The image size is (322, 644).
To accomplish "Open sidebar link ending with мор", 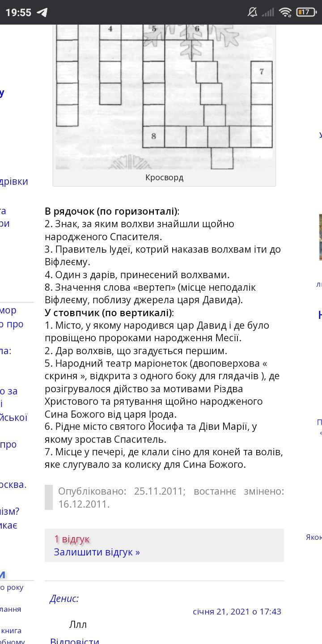I will (8, 310).
